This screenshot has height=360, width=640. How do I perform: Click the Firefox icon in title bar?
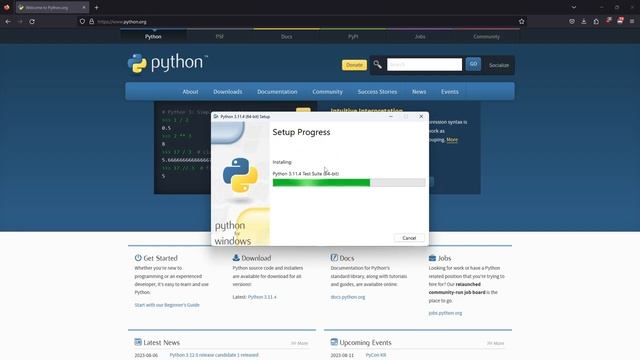pos(7,7)
